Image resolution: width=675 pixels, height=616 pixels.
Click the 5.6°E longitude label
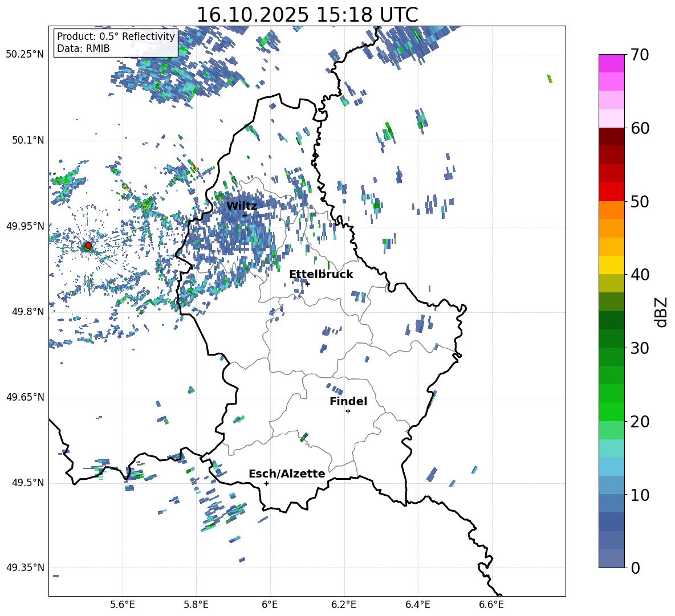[123, 605]
